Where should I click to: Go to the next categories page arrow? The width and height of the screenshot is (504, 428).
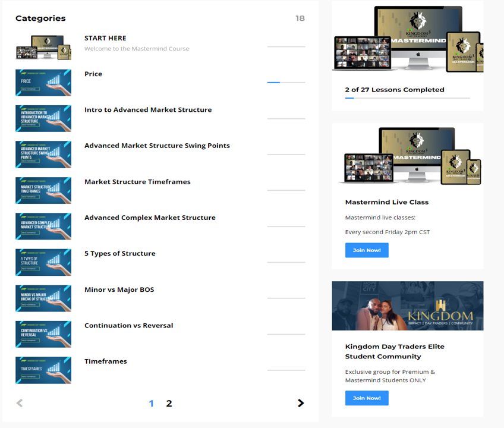point(301,403)
